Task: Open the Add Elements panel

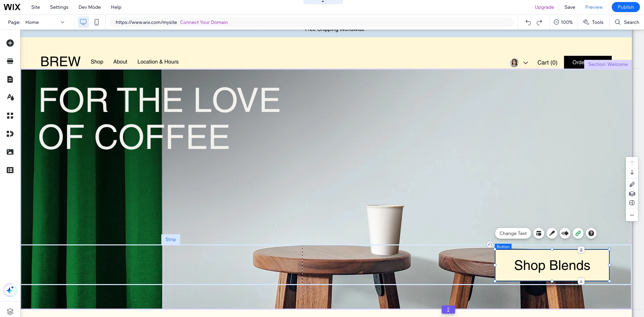Action: coord(10,43)
